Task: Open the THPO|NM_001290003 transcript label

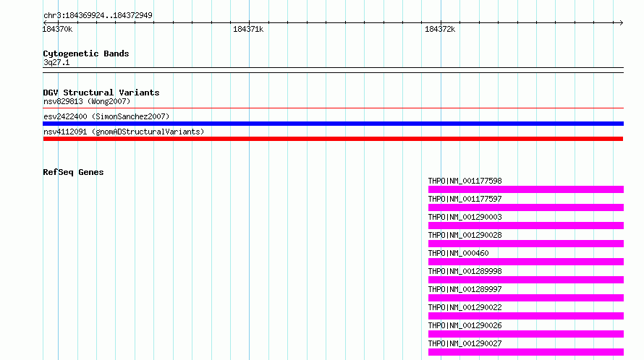Action: (x=465, y=217)
